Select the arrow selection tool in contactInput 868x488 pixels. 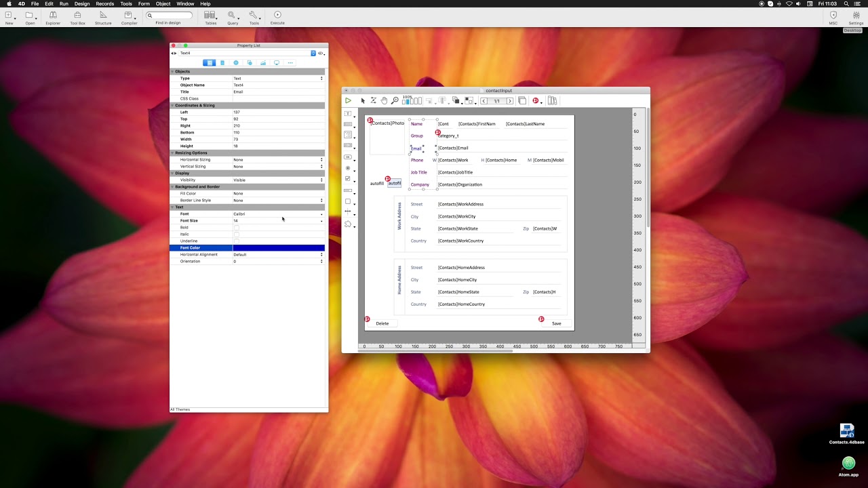(363, 100)
